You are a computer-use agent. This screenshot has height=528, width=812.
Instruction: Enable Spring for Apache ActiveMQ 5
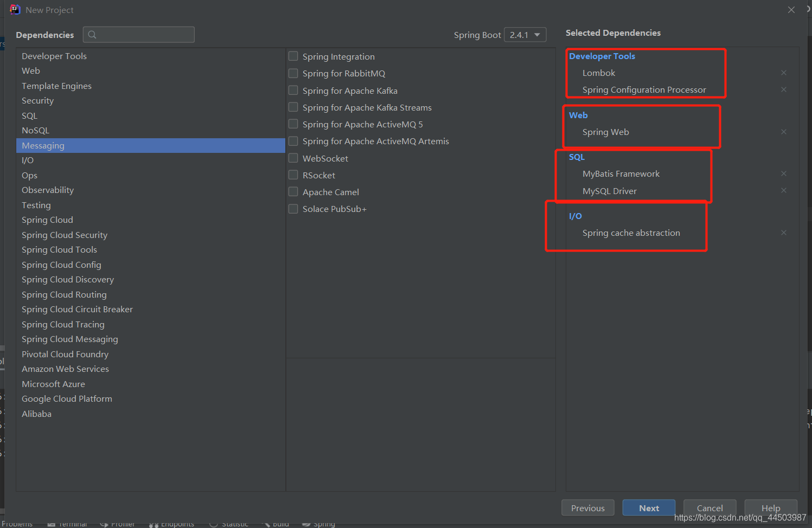coord(293,124)
